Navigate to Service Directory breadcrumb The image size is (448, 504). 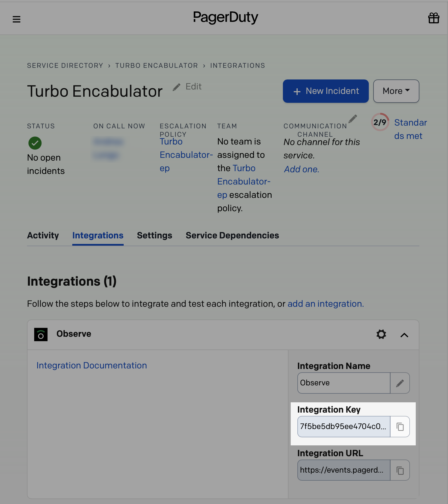[65, 66]
